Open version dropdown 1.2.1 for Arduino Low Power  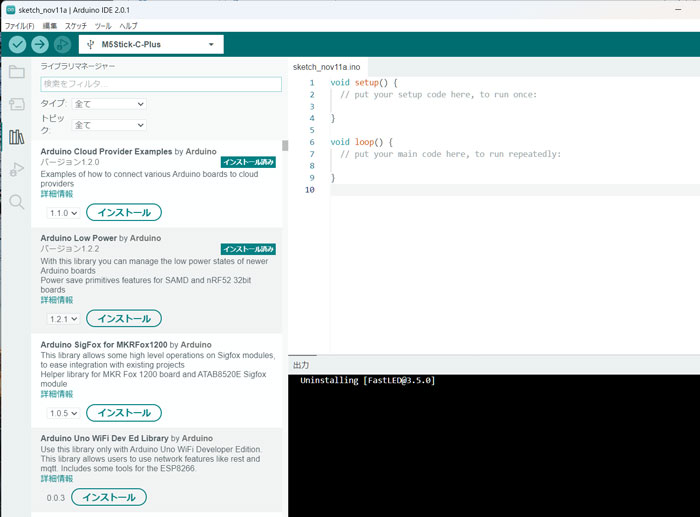63,319
